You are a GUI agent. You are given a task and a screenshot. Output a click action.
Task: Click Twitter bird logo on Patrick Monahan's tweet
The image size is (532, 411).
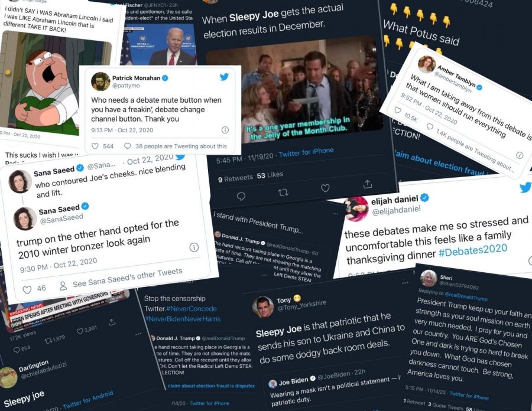pyautogui.click(x=224, y=77)
